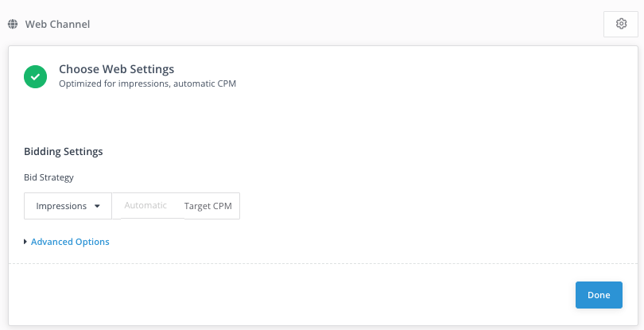
Task: Click the Bid Strategy field label
Action: pyautogui.click(x=48, y=177)
